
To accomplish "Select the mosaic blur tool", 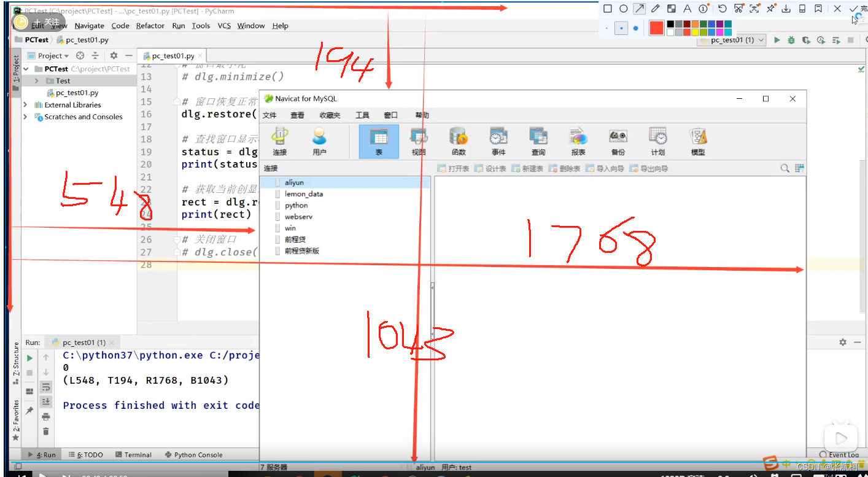I will coord(671,9).
